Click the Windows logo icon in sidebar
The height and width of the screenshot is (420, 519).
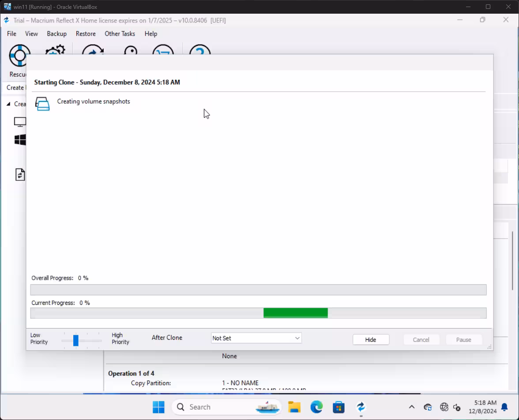(20, 140)
